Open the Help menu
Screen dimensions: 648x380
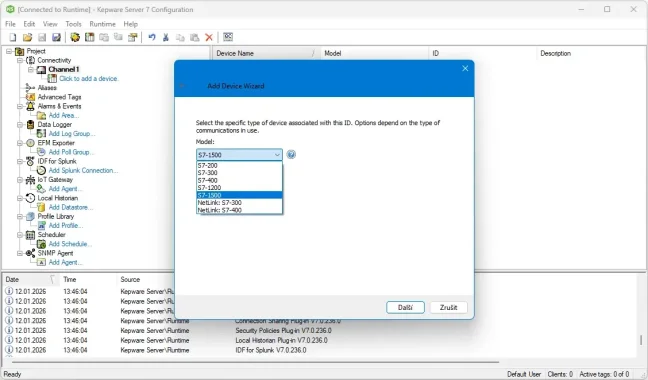point(130,24)
